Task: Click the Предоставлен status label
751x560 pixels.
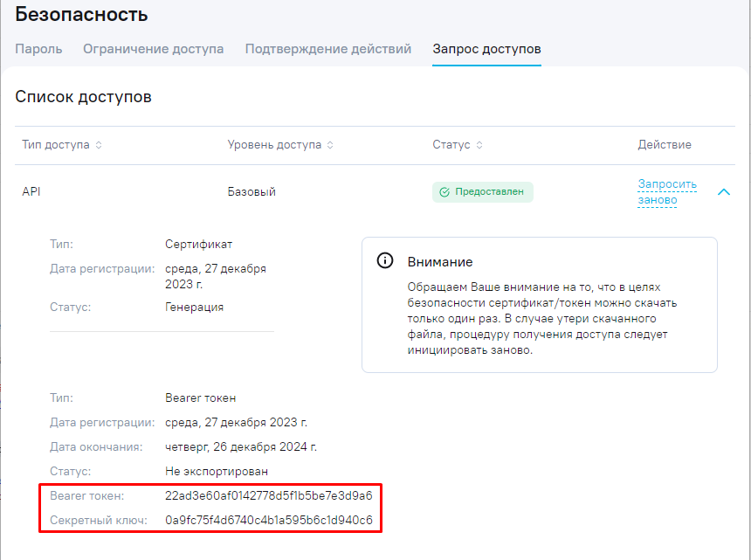Action: tap(489, 192)
